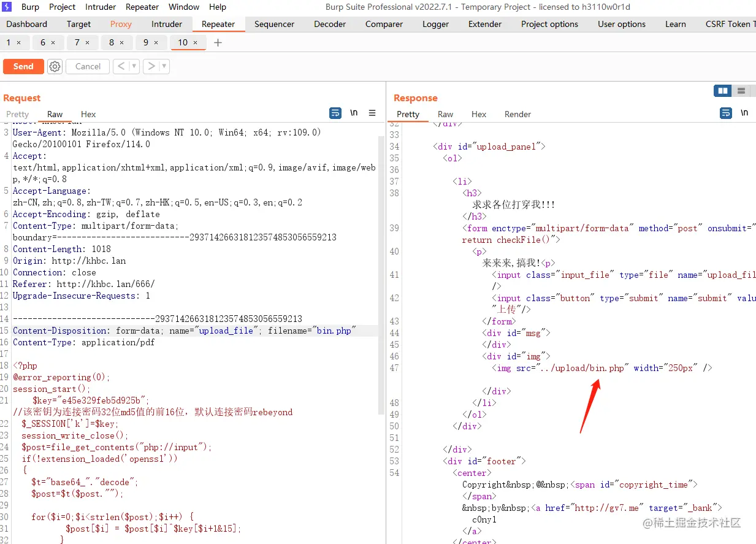Viewport: 756px width, 544px height.
Task: Click the ../upload/bin.php path in response
Action: 582,368
